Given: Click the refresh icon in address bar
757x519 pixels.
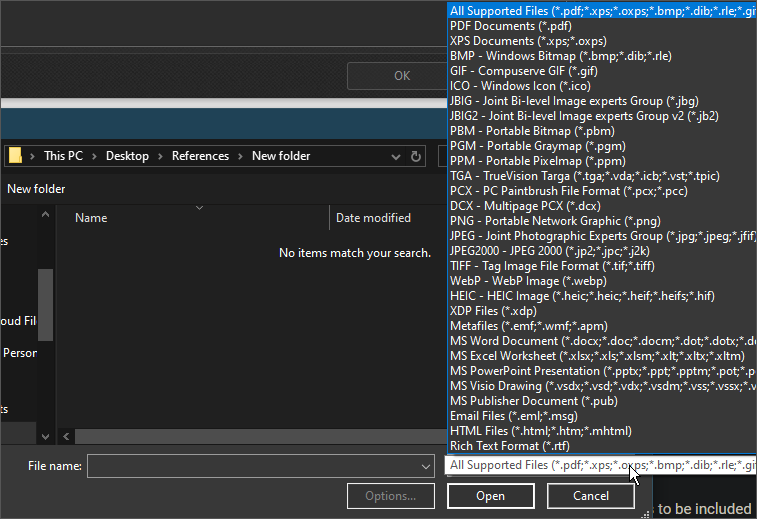Looking at the screenshot, I should coord(416,156).
